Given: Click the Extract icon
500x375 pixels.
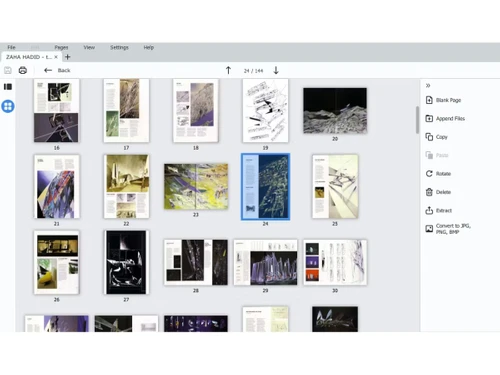Looking at the screenshot, I should pyautogui.click(x=429, y=210).
